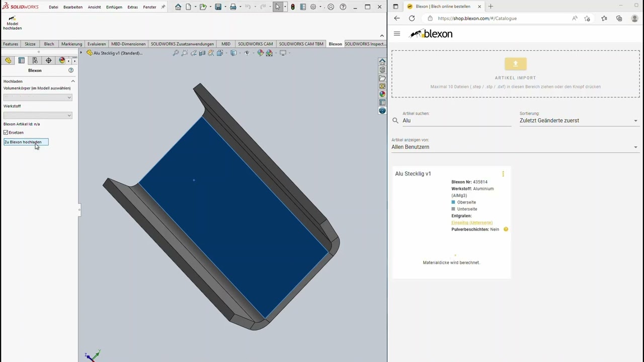Open the Artikel anzeigen von dropdown
The width and height of the screenshot is (644, 362).
coord(515,147)
